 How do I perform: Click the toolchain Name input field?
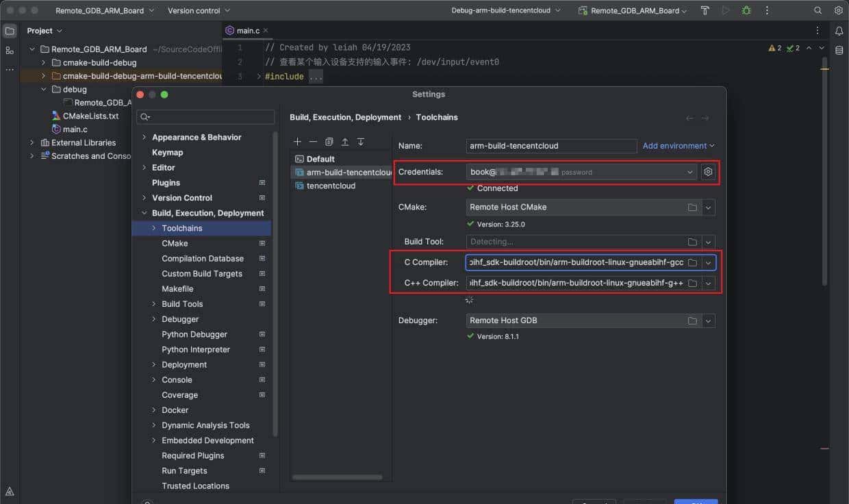551,146
